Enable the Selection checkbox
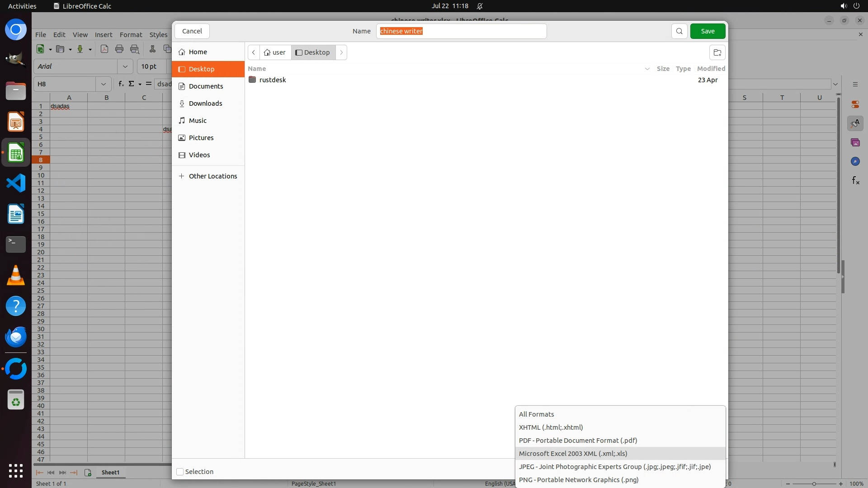Viewport: 868px width, 488px height. coord(180,472)
